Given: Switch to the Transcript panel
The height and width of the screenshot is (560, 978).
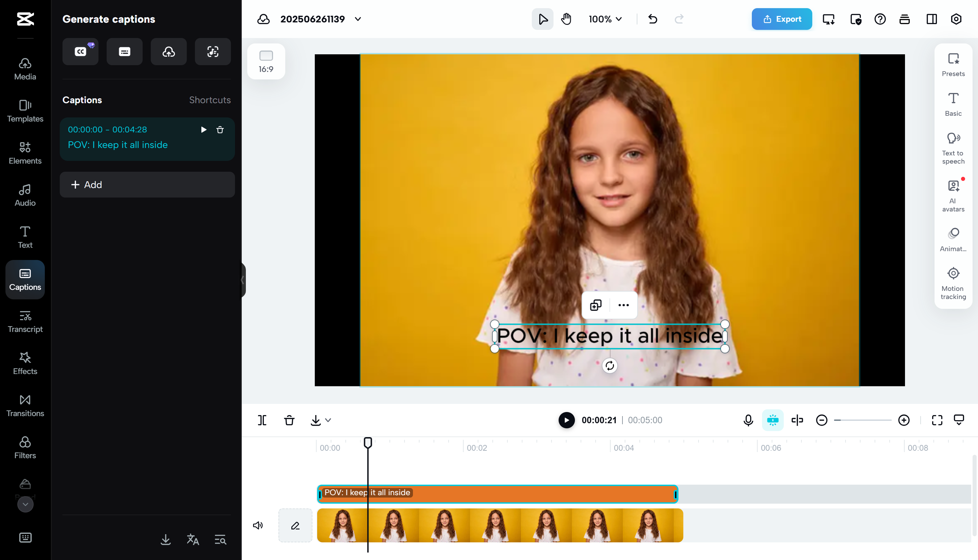Looking at the screenshot, I should [25, 321].
